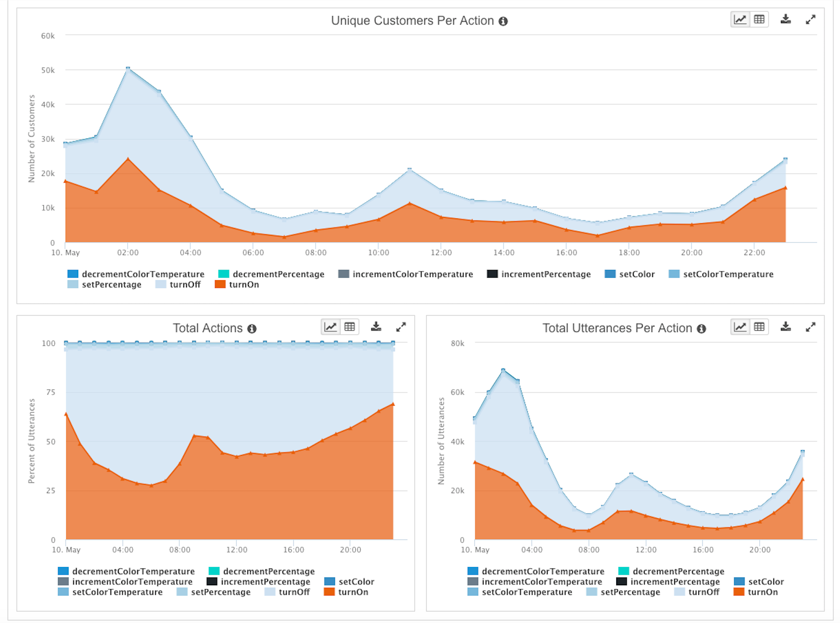Screen dimensions: 840x623
Task: Switch Total Actions chart to table view
Action: (349, 327)
